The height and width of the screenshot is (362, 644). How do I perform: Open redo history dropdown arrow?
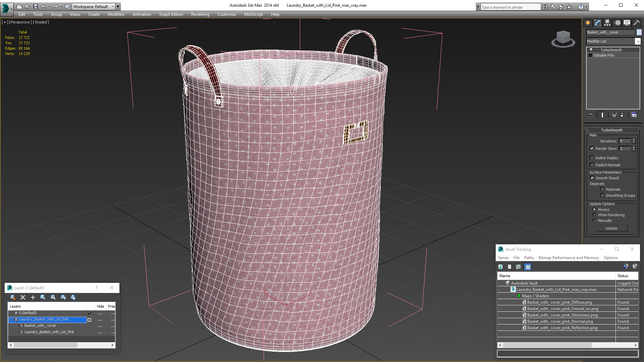pos(61,6)
